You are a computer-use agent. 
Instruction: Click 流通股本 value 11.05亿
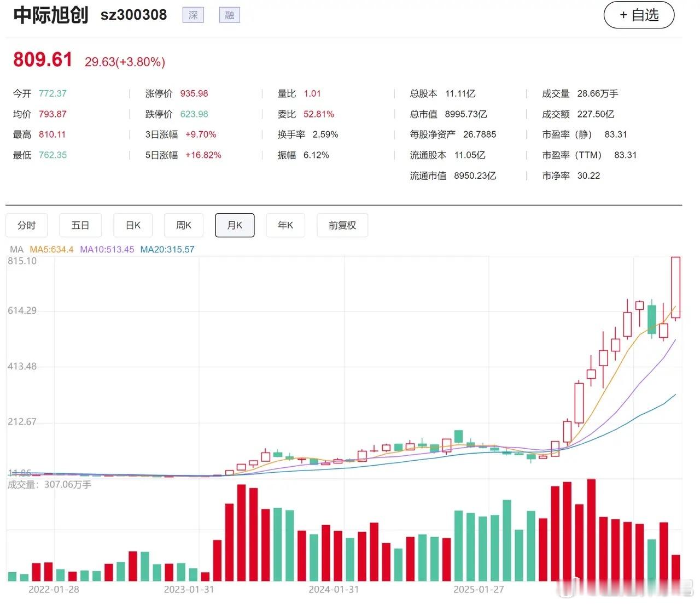[x=470, y=155]
